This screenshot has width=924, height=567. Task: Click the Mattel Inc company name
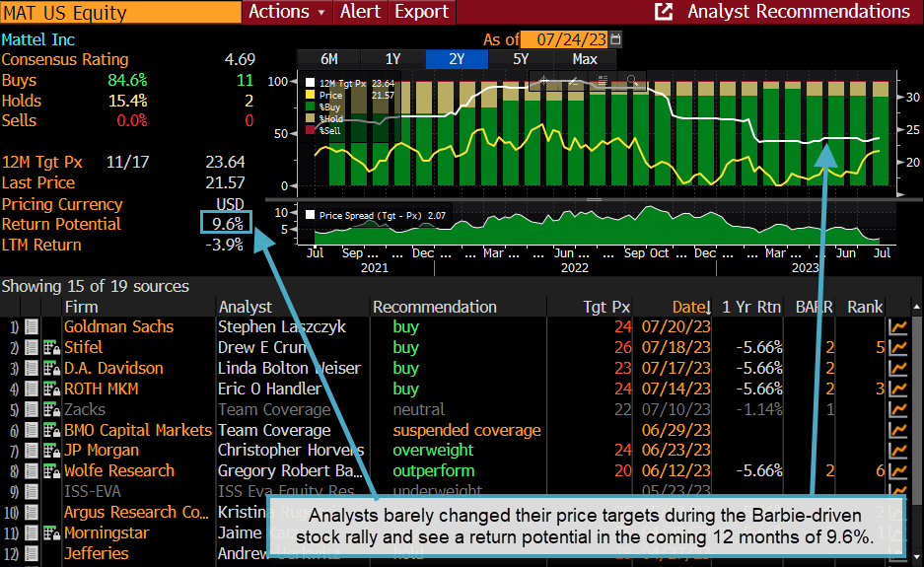pyautogui.click(x=37, y=39)
